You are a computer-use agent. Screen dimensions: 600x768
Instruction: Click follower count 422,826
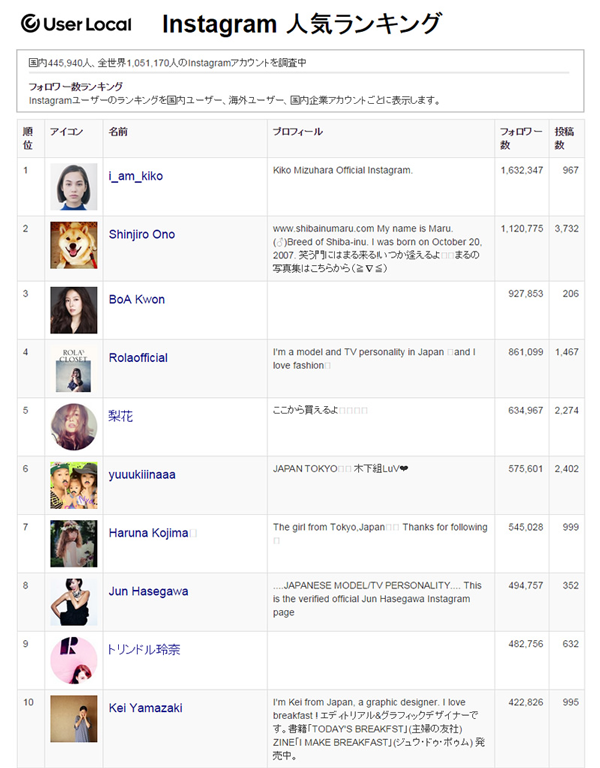point(526,702)
